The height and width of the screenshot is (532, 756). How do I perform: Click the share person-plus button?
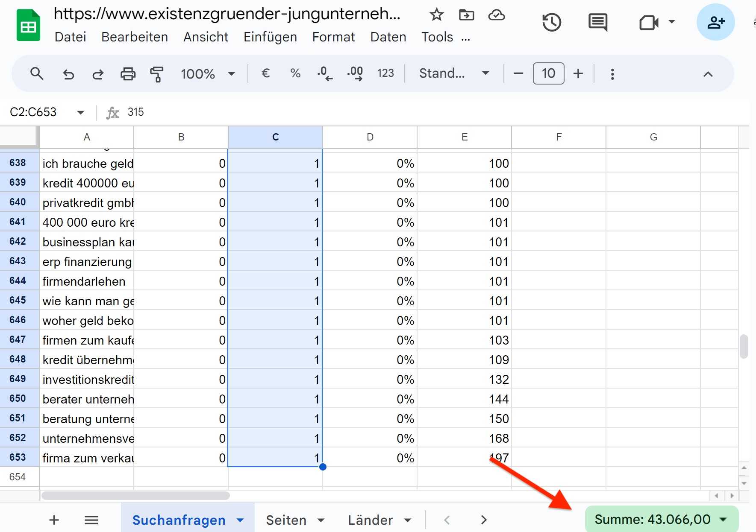click(715, 22)
